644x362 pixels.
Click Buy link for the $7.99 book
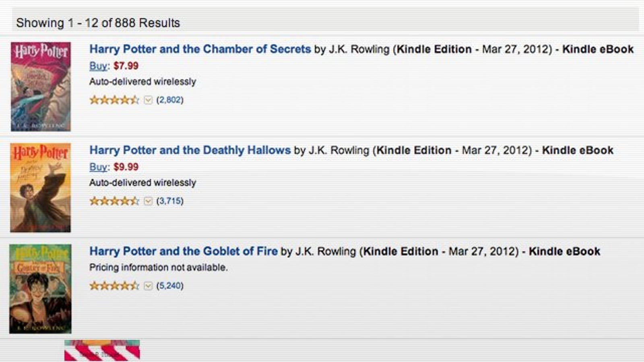point(98,66)
